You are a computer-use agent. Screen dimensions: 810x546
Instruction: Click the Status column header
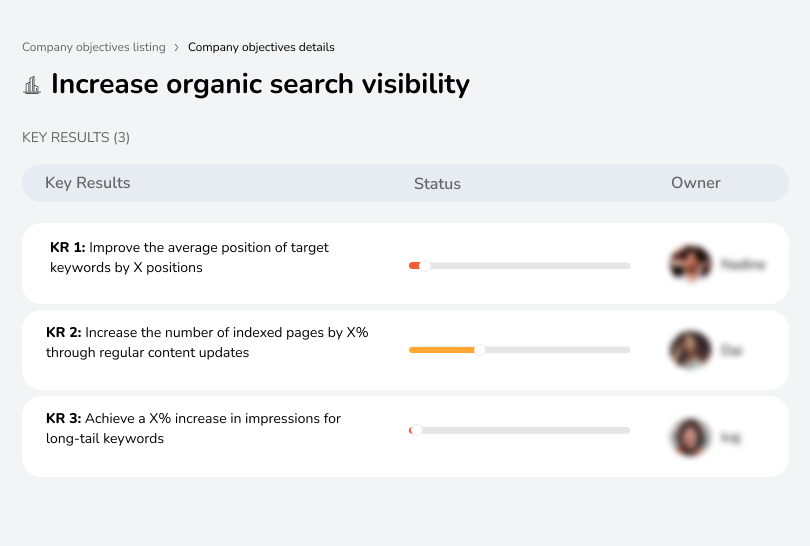pyautogui.click(x=437, y=184)
